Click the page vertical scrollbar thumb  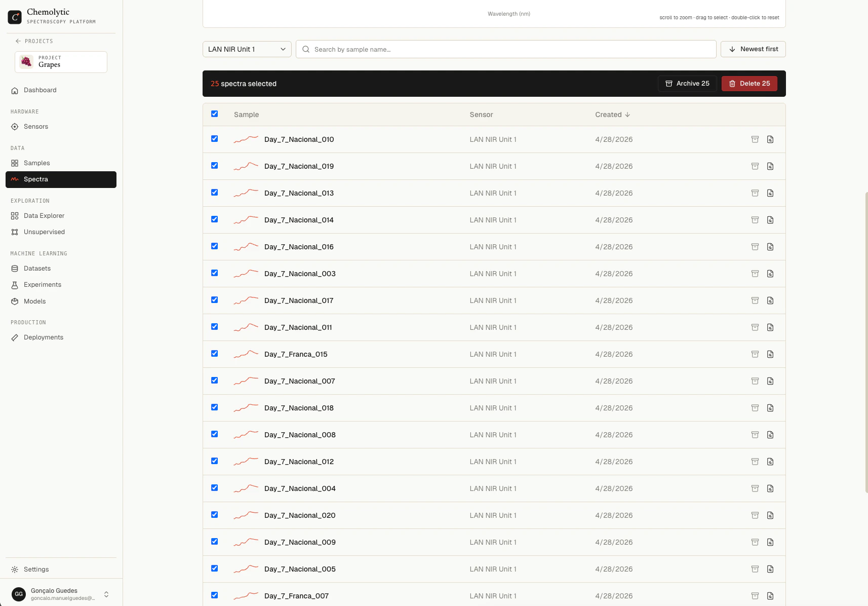click(866, 343)
